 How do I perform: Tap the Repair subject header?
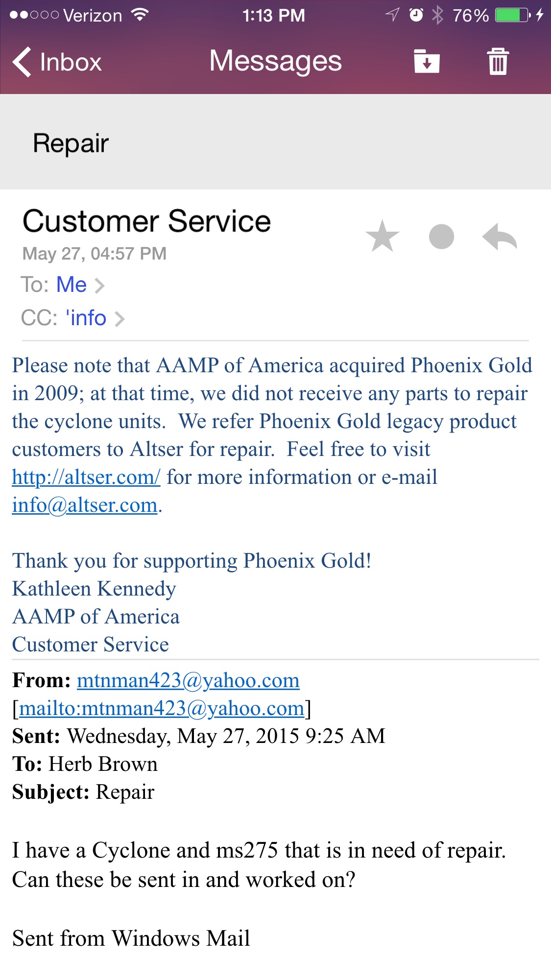(71, 143)
